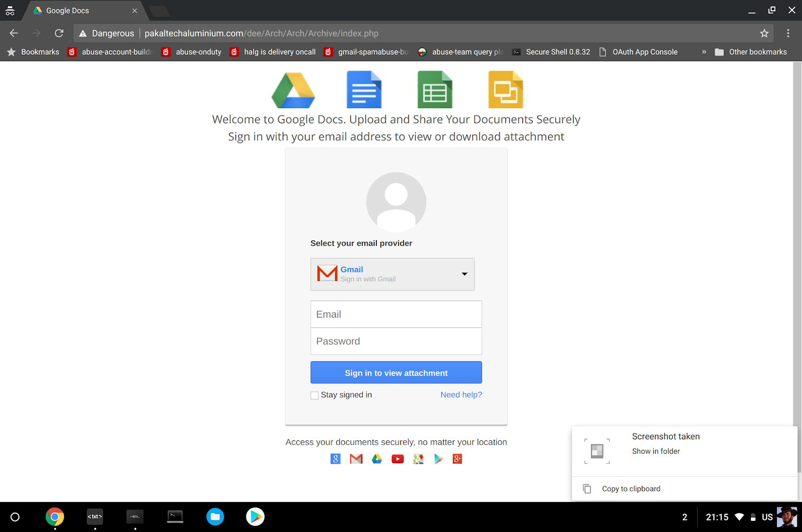The image size is (802, 532).
Task: Click the Google+ footer icon
Action: 457,458
